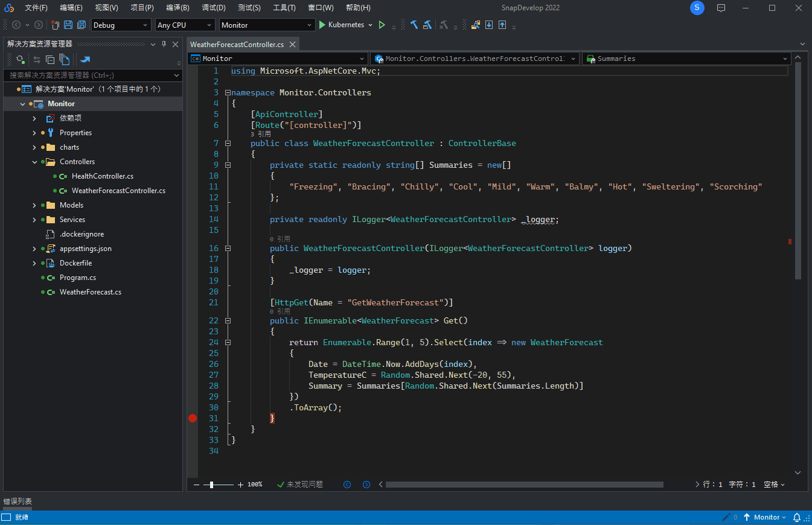Expand the Models folder in tree
The height and width of the screenshot is (525, 812).
[34, 205]
